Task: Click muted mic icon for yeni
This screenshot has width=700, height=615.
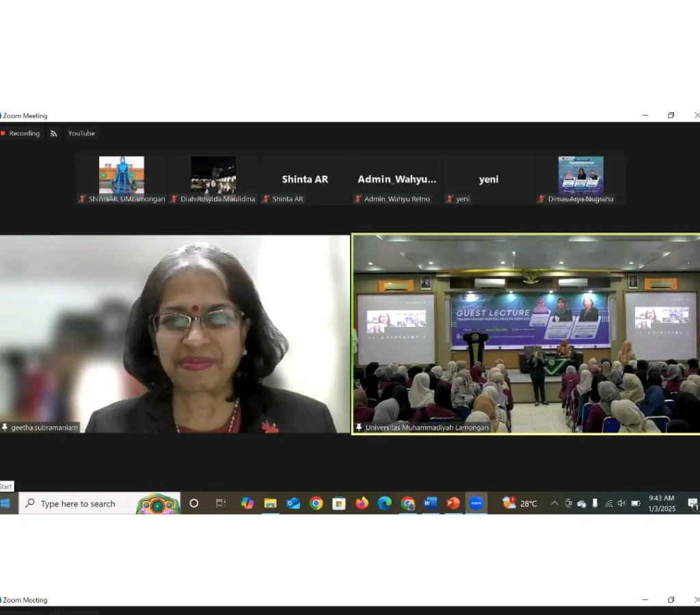Action: pyautogui.click(x=449, y=199)
